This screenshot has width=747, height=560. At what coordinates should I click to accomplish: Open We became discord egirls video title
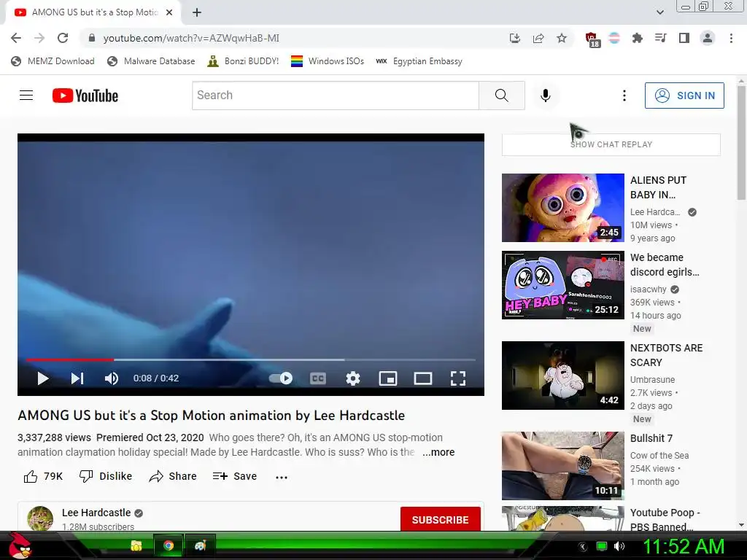click(x=665, y=264)
